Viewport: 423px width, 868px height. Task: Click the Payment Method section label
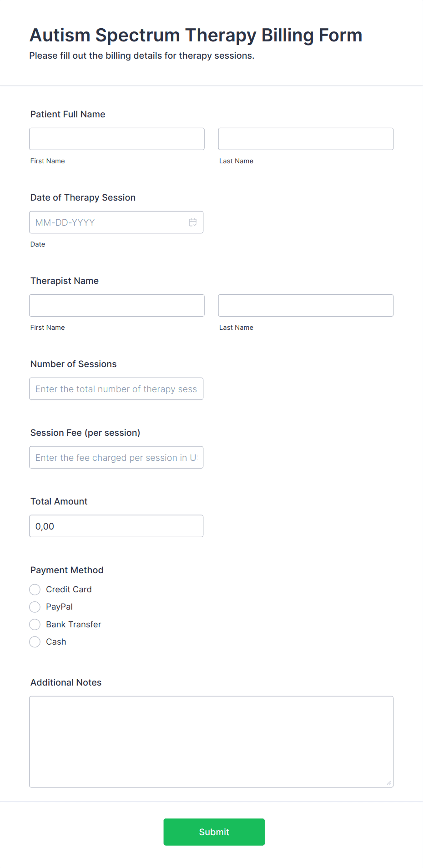pos(66,570)
